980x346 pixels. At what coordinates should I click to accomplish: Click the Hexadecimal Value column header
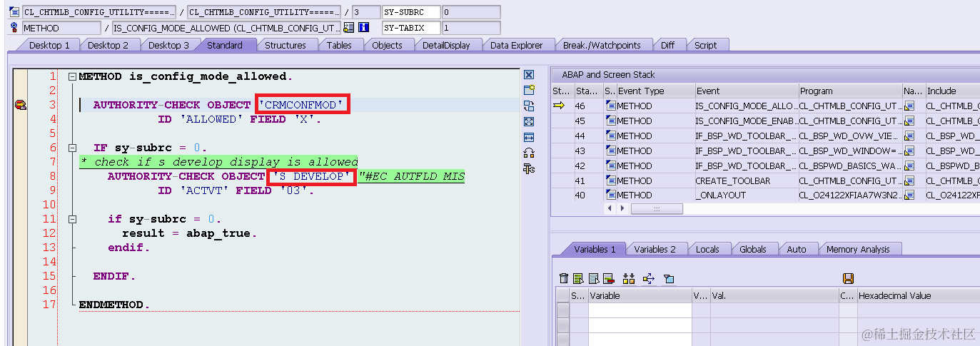click(x=918, y=295)
